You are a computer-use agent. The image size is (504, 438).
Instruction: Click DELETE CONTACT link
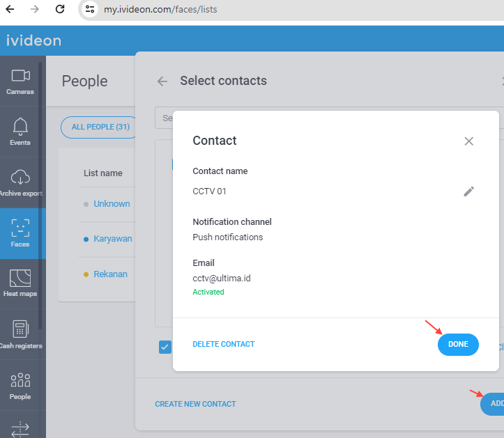[223, 344]
